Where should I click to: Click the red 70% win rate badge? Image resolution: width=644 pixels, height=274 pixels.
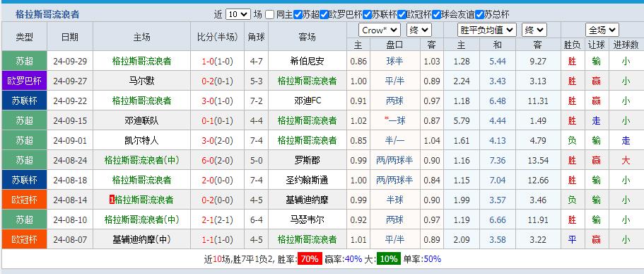pos(310,259)
